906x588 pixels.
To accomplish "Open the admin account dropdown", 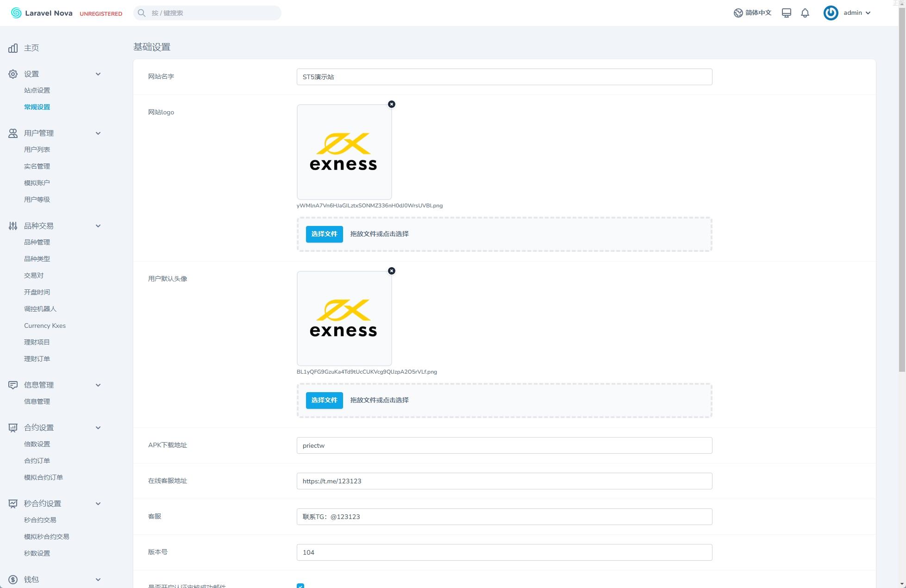I will [857, 13].
